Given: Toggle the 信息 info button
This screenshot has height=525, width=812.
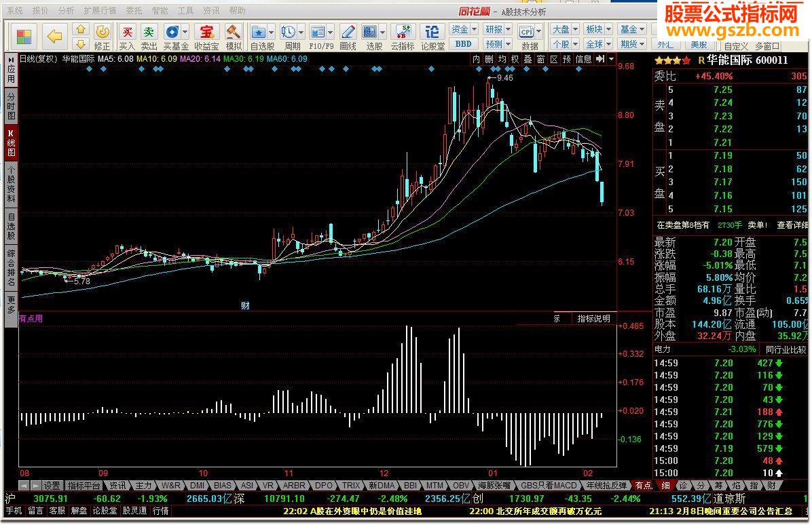Looking at the screenshot, I should [584, 60].
